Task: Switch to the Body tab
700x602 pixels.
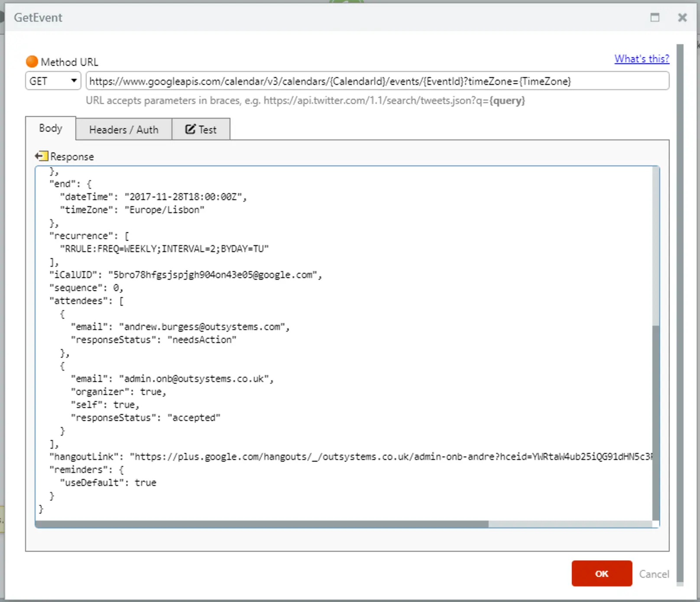Action: [x=50, y=128]
